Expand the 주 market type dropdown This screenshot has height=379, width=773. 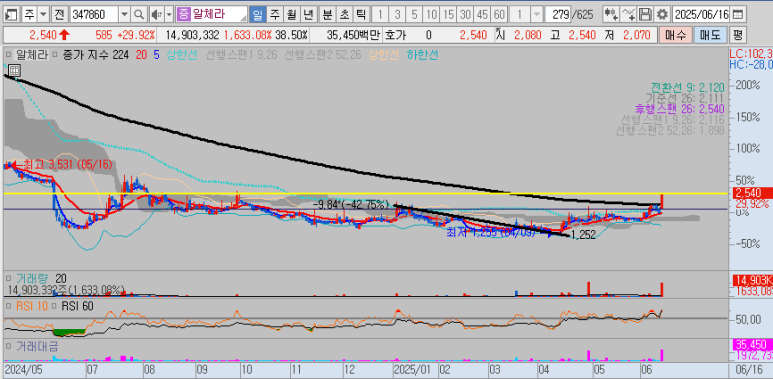[x=43, y=14]
